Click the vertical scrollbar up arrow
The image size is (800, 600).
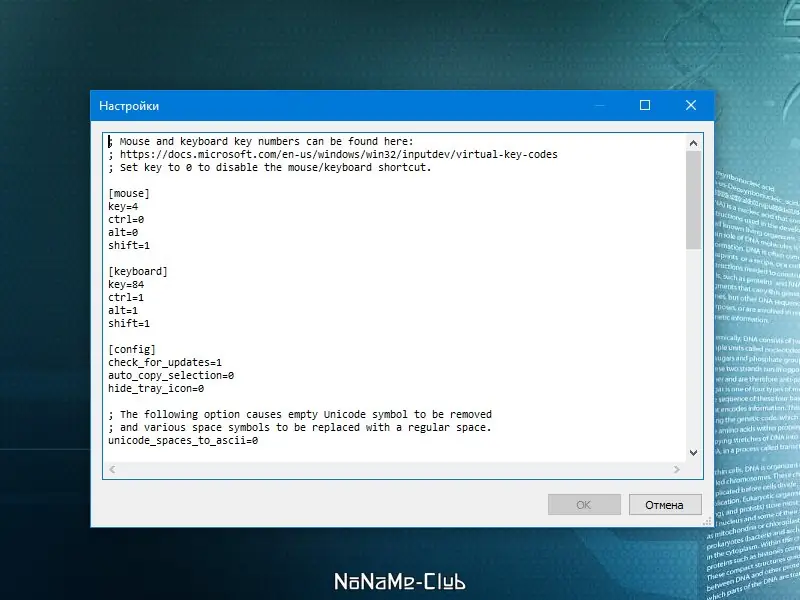click(x=693, y=143)
